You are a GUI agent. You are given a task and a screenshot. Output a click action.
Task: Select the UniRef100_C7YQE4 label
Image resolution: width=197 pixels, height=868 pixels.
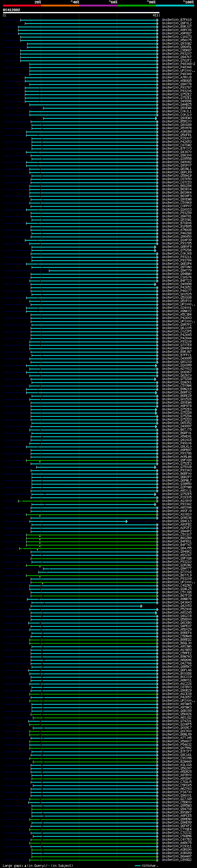click(x=176, y=829)
